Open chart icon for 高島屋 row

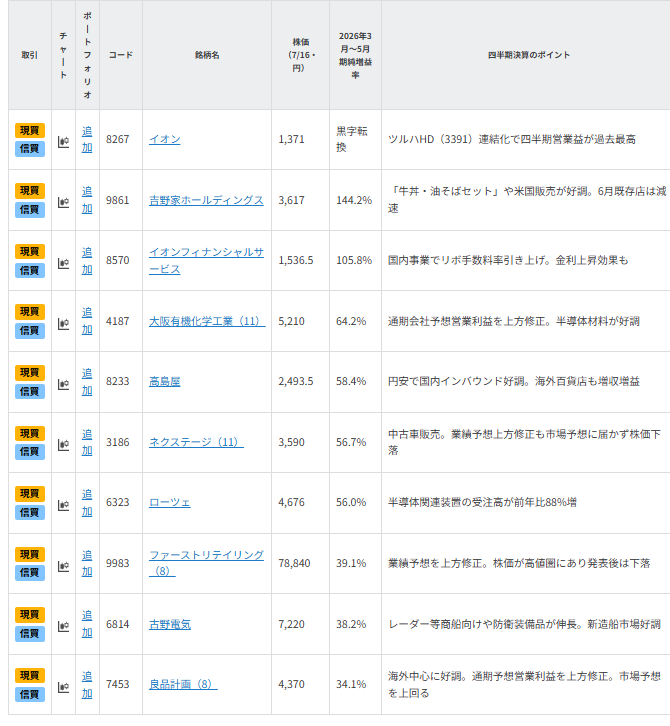pos(63,384)
